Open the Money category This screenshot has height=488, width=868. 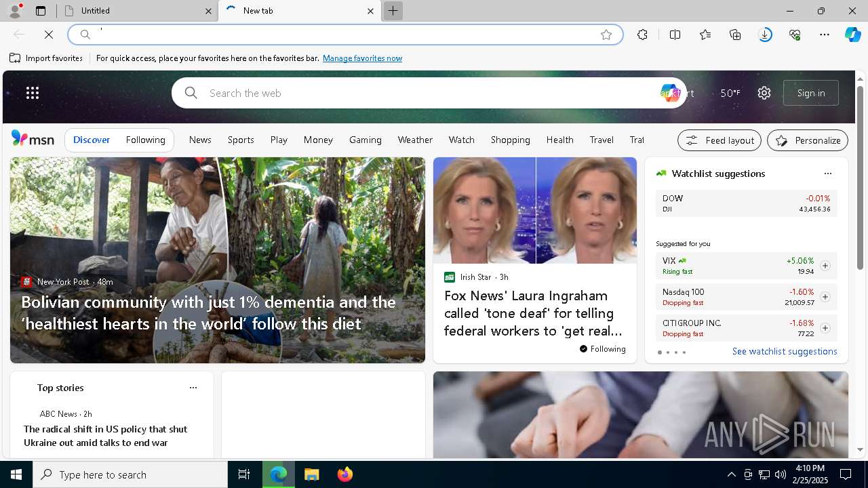(x=318, y=140)
